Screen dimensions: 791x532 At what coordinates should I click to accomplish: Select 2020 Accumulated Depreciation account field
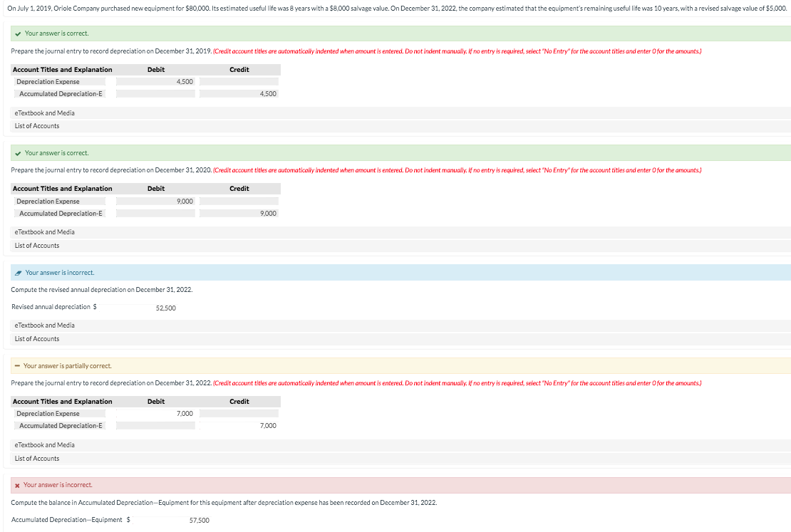pyautogui.click(x=60, y=214)
